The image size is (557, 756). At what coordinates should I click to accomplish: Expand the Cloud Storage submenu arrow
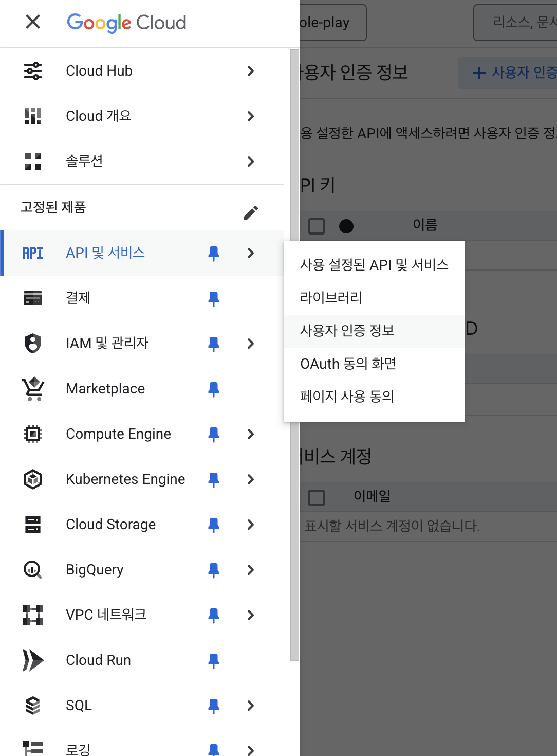[x=251, y=525]
